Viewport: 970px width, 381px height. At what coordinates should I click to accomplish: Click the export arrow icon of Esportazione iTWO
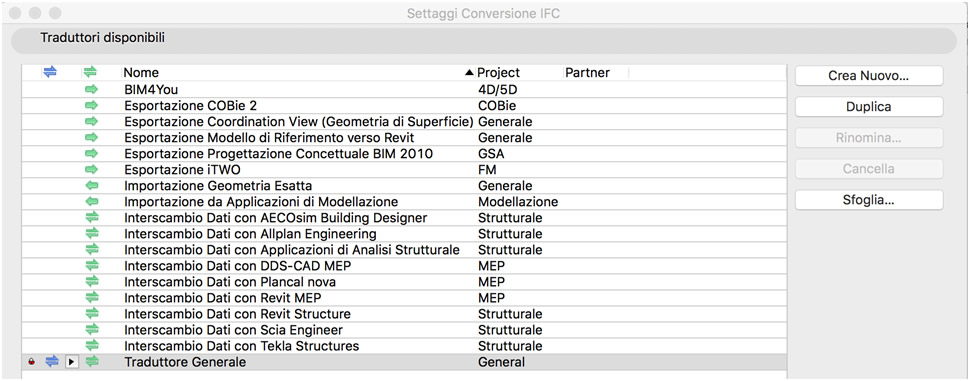(92, 169)
